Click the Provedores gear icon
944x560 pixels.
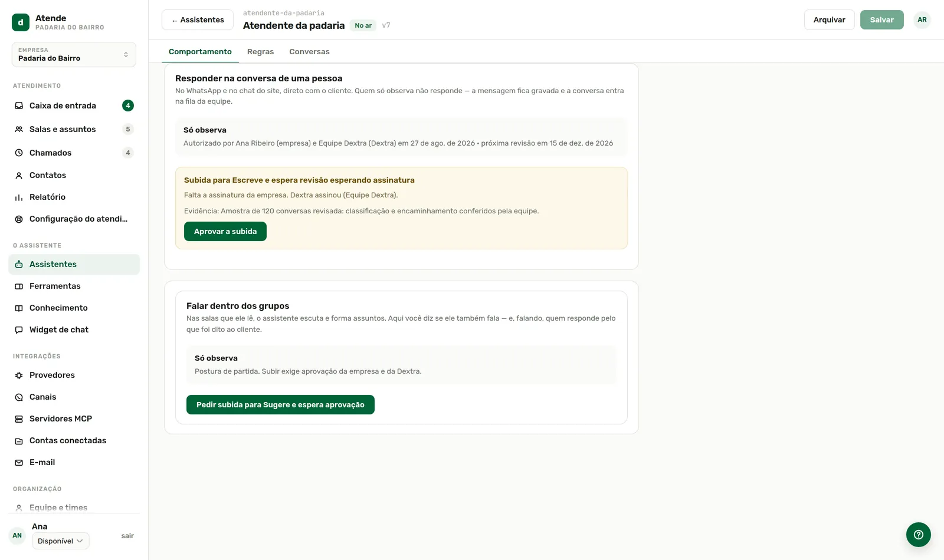(19, 375)
